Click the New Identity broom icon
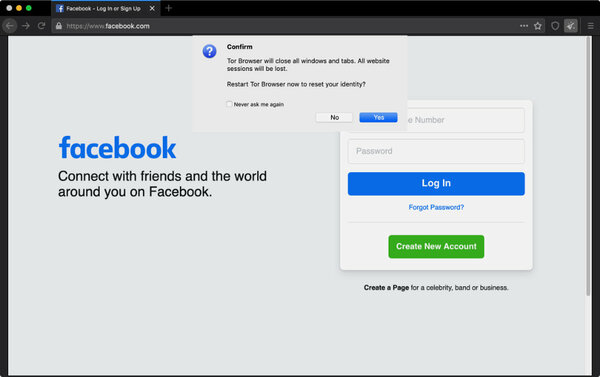The height and width of the screenshot is (377, 600). coord(571,26)
